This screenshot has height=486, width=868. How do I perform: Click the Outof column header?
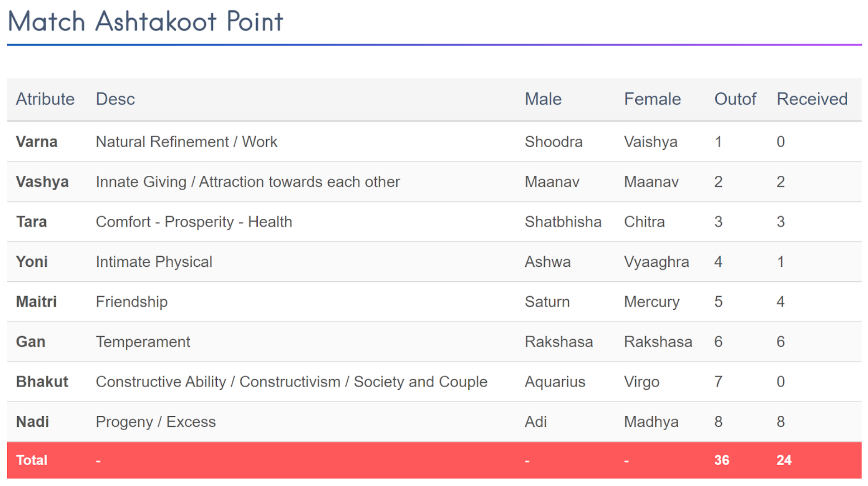point(735,99)
